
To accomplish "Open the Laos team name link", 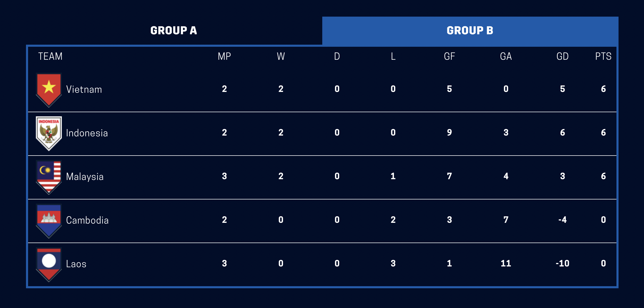I will (76, 264).
